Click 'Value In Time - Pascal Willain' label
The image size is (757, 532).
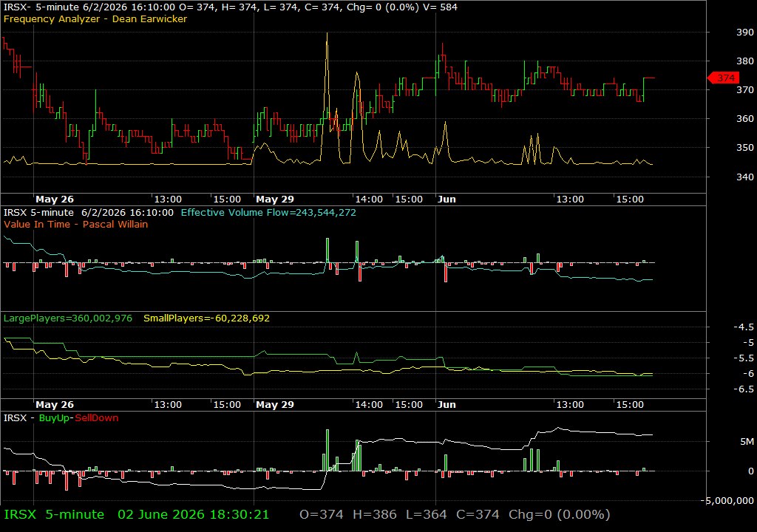pos(76,224)
